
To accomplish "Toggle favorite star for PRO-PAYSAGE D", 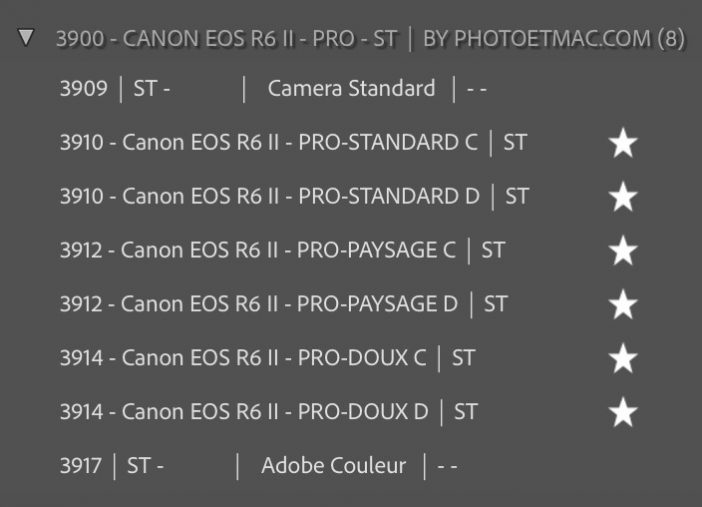I will [623, 305].
